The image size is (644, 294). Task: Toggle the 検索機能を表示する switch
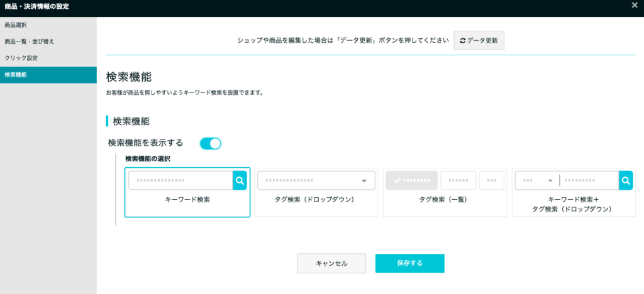(210, 143)
